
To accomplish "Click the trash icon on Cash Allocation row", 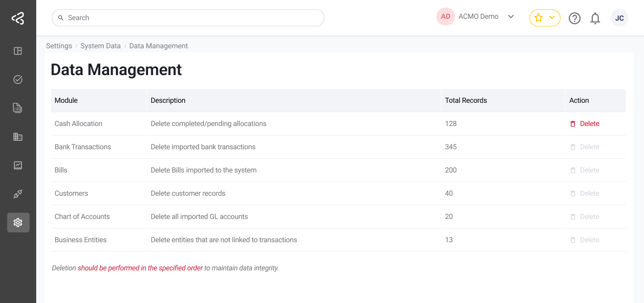I will point(573,123).
